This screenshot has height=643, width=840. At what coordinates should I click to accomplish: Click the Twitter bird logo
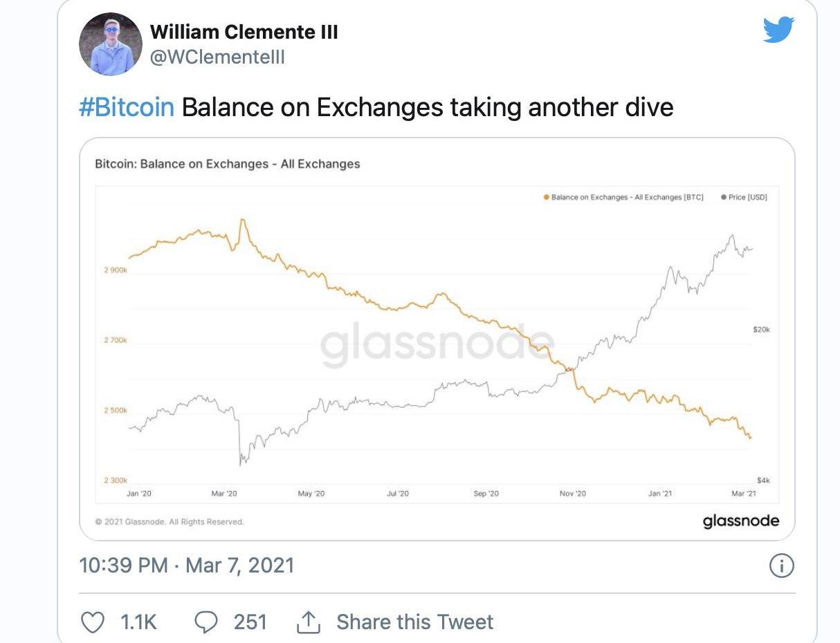pos(778,30)
